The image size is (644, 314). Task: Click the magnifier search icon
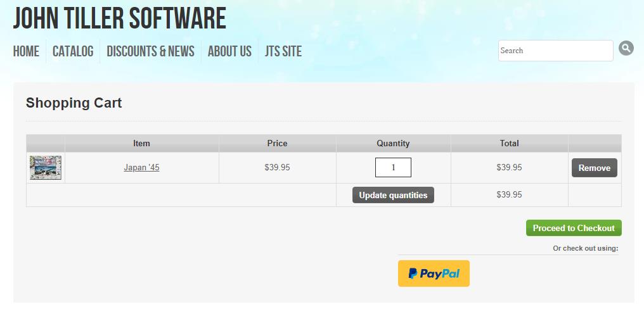(626, 49)
